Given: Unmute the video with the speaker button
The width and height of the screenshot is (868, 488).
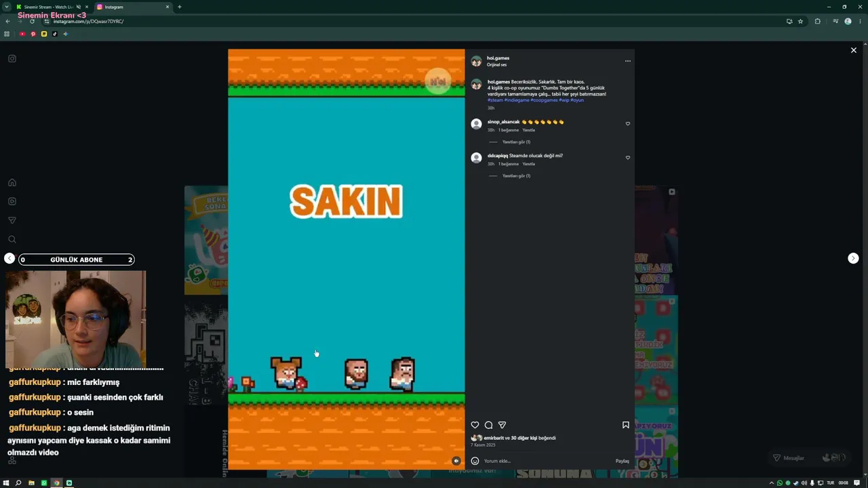Looking at the screenshot, I should point(456,461).
